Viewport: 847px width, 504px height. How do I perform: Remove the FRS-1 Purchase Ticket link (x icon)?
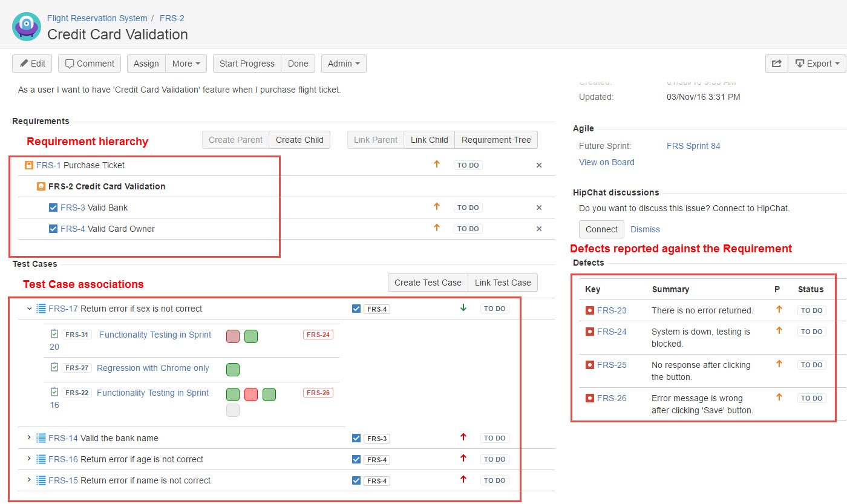point(539,165)
